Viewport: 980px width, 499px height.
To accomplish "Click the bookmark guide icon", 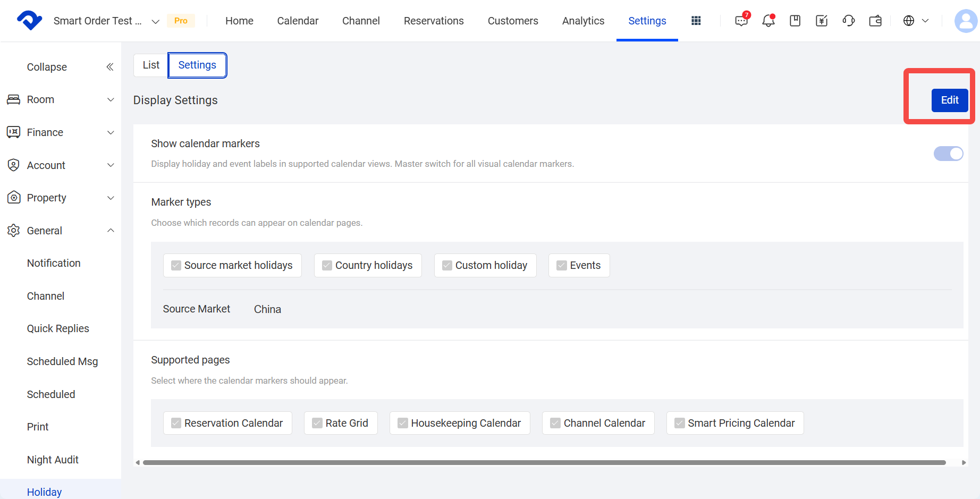I will point(795,21).
